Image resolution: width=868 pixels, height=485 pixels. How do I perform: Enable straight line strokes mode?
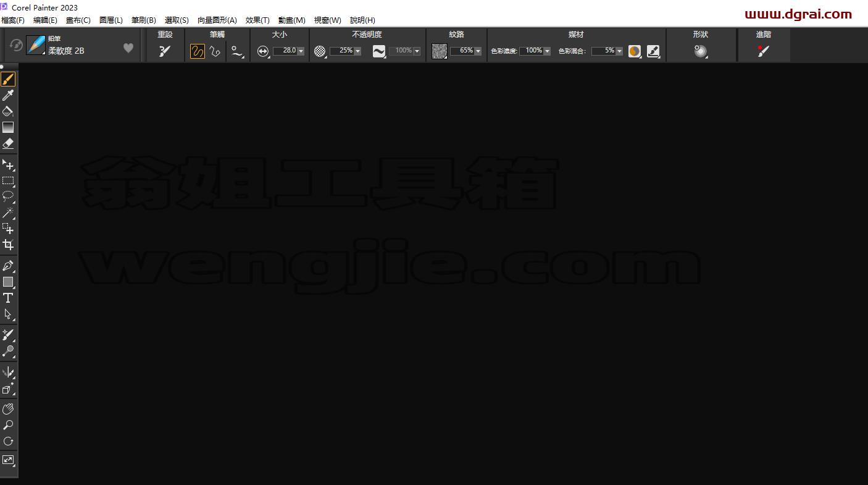tap(215, 51)
